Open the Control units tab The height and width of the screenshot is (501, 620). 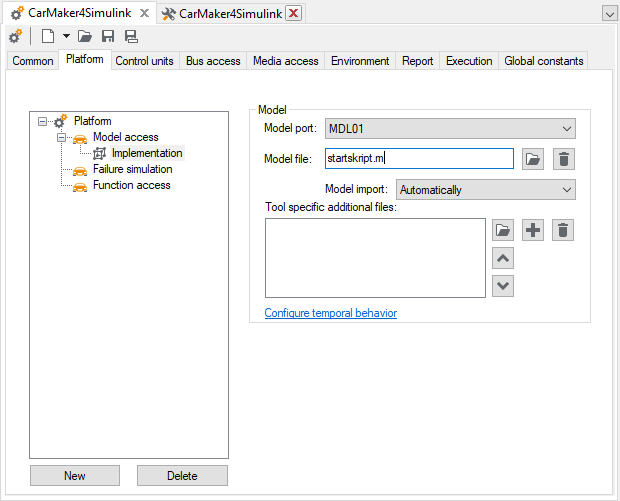point(144,61)
